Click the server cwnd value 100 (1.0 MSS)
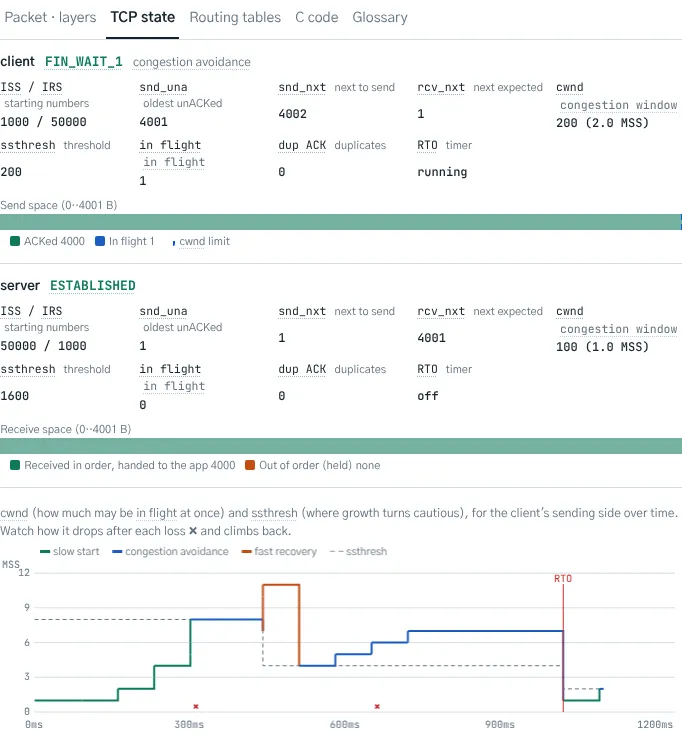The height and width of the screenshot is (750, 682). tap(603, 347)
